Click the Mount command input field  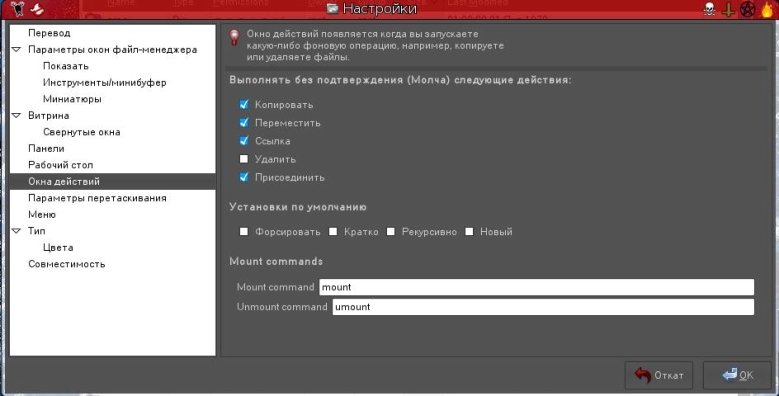pyautogui.click(x=537, y=287)
